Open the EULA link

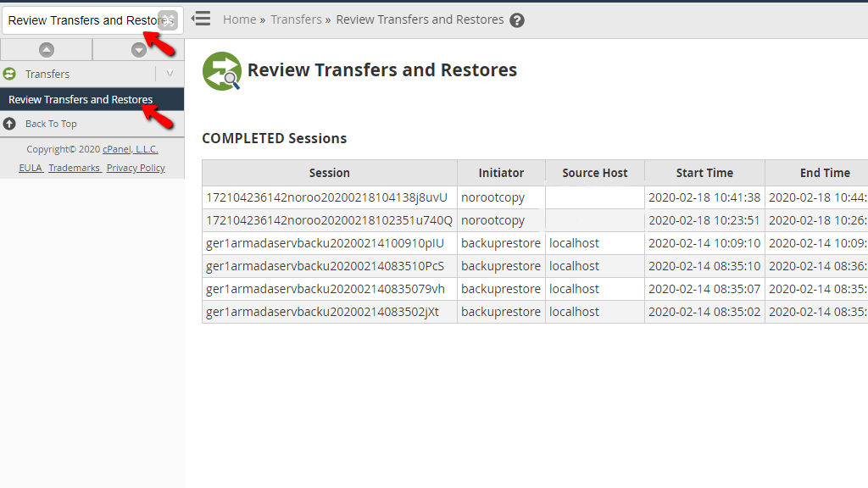tap(31, 168)
